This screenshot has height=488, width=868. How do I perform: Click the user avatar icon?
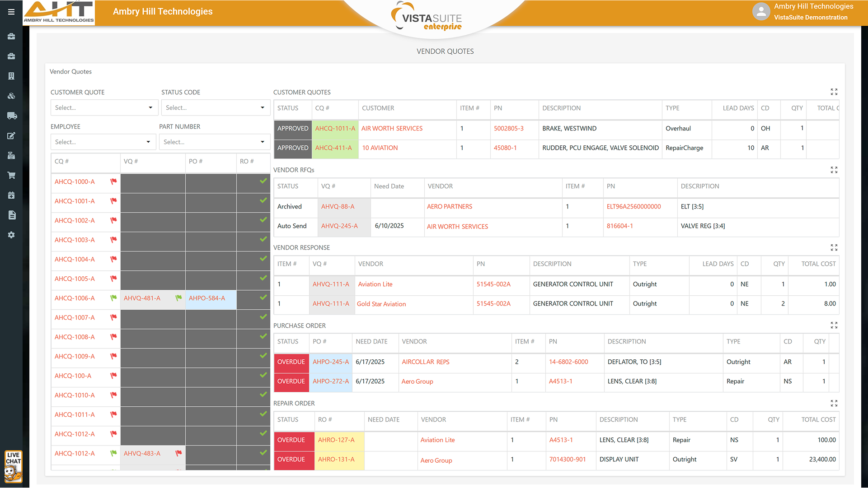761,12
